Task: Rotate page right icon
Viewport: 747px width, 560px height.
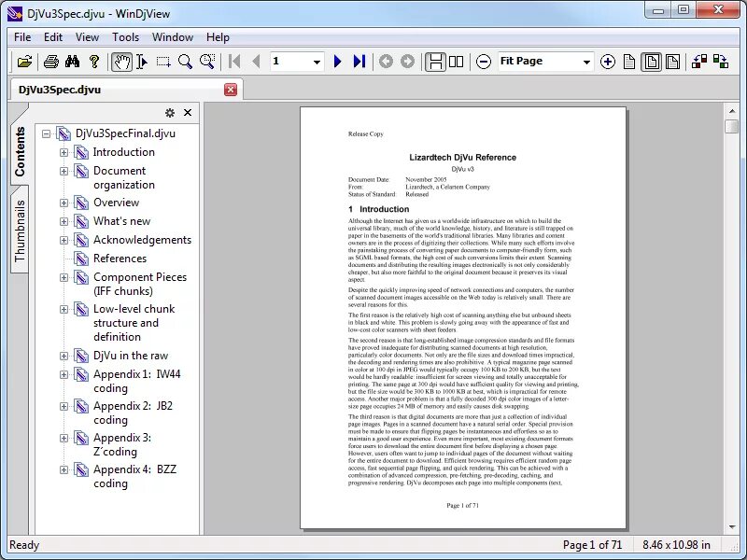Action: [x=721, y=62]
